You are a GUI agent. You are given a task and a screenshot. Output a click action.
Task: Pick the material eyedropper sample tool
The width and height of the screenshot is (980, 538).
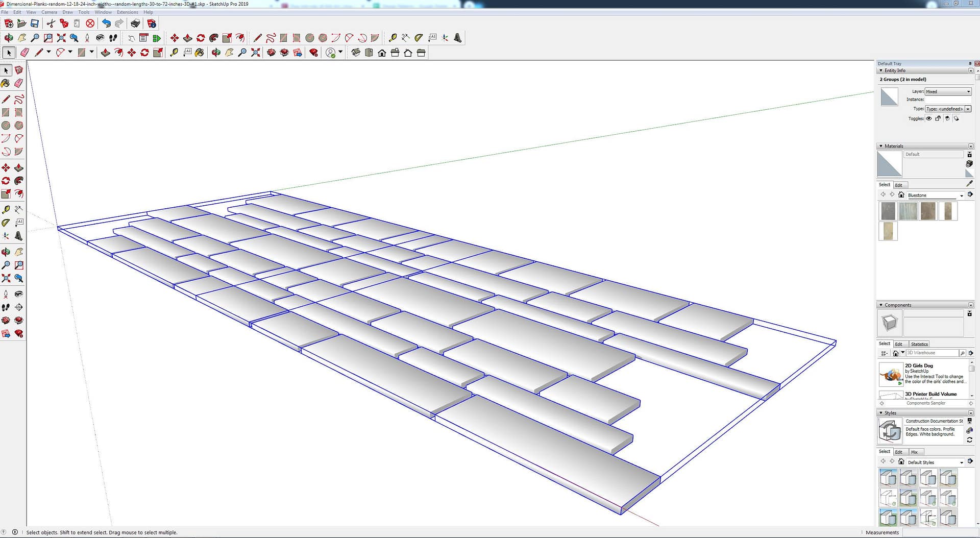pyautogui.click(x=969, y=183)
